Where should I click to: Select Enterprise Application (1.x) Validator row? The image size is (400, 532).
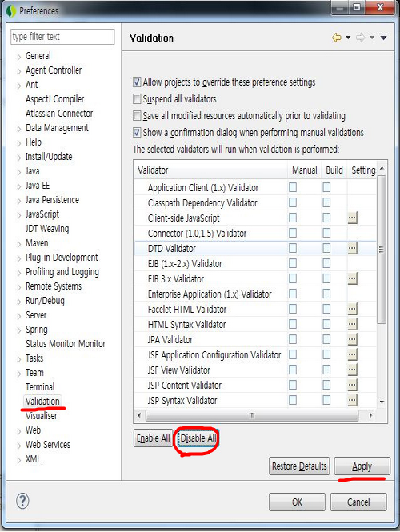pos(255,294)
